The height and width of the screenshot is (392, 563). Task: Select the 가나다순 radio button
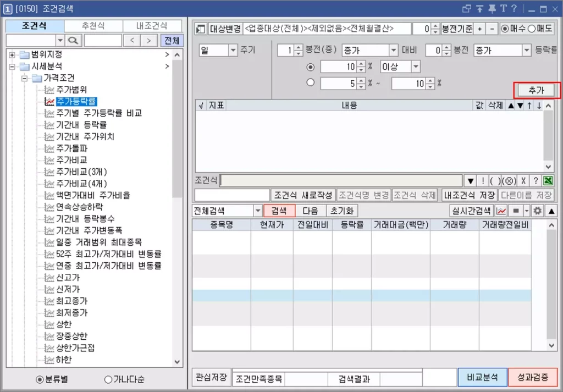point(108,379)
